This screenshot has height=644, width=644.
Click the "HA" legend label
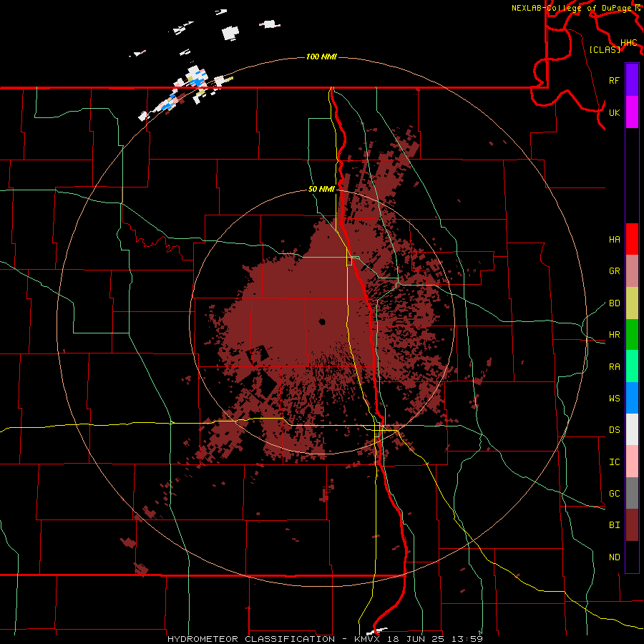(x=614, y=240)
